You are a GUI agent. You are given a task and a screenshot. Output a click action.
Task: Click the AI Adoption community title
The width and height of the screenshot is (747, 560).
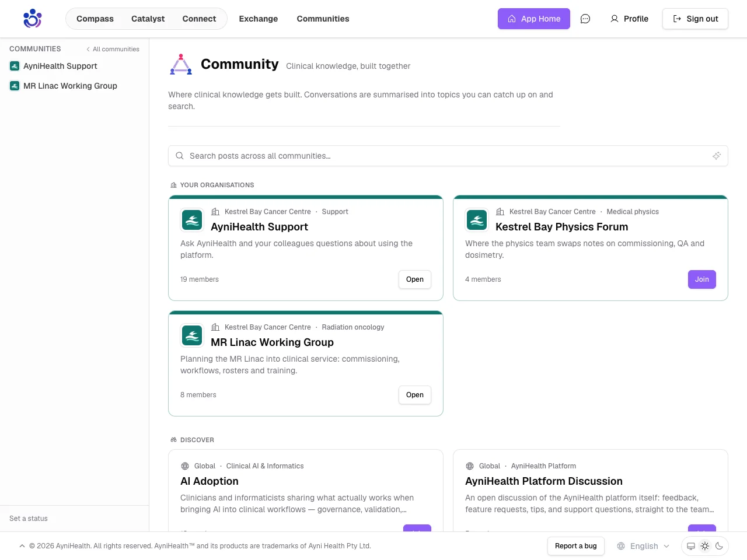[x=210, y=481]
